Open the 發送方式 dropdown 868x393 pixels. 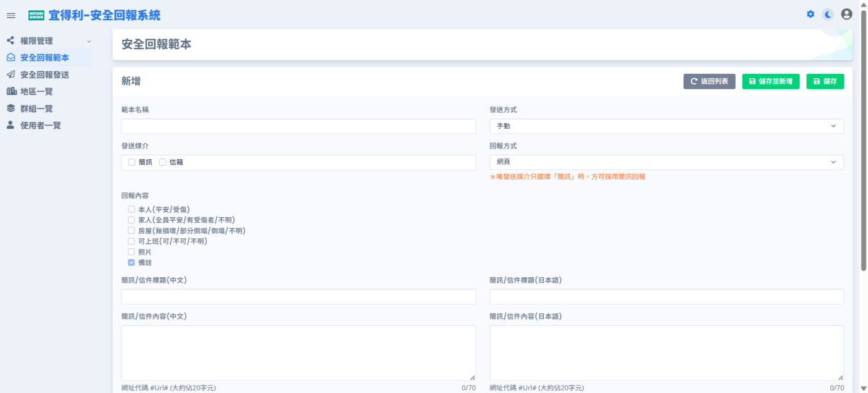point(666,126)
